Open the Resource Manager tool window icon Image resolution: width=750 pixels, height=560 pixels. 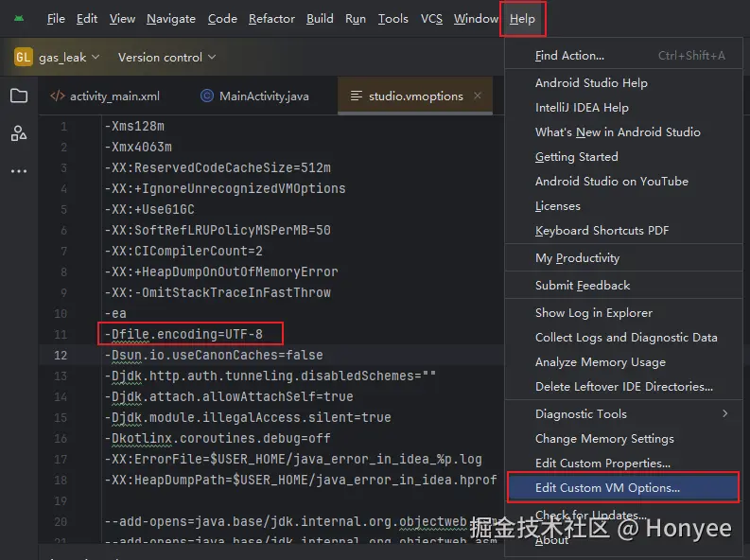point(19,133)
